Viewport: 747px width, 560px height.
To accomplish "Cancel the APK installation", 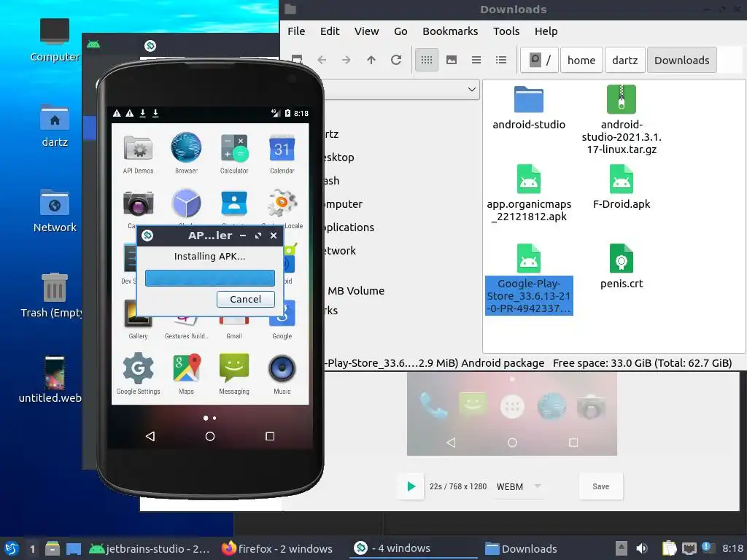I will coord(245,299).
